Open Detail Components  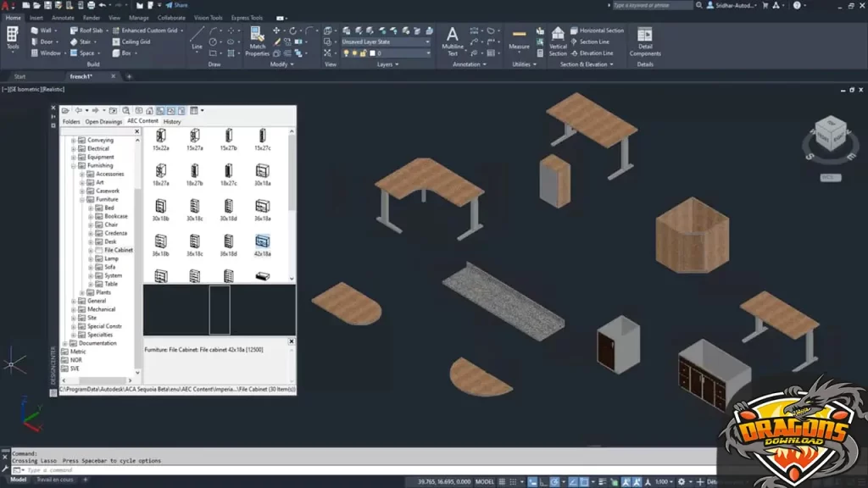tap(645, 42)
